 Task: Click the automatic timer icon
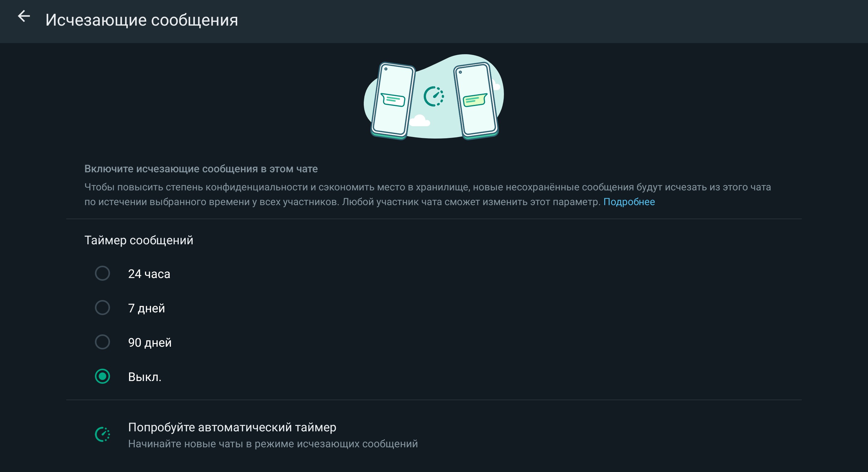click(102, 434)
